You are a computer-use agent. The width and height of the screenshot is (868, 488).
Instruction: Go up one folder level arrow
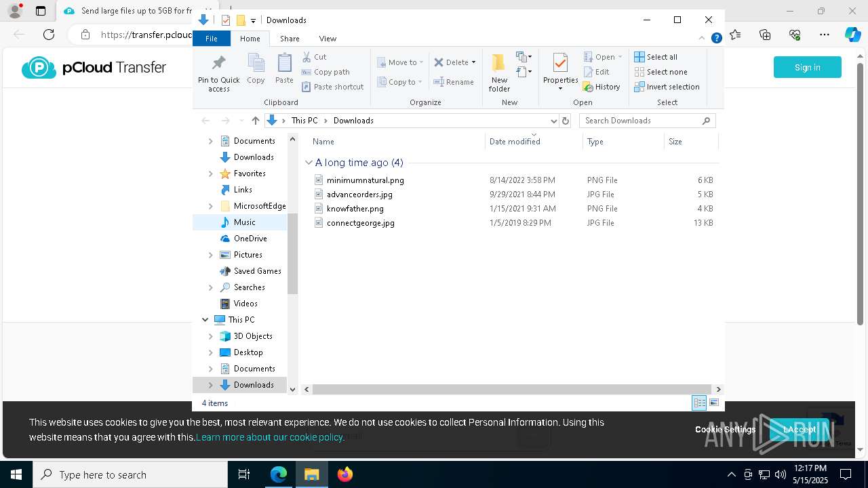click(x=255, y=121)
